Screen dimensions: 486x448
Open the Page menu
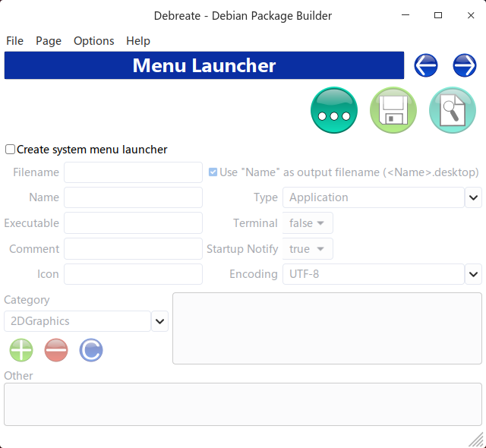coord(49,41)
